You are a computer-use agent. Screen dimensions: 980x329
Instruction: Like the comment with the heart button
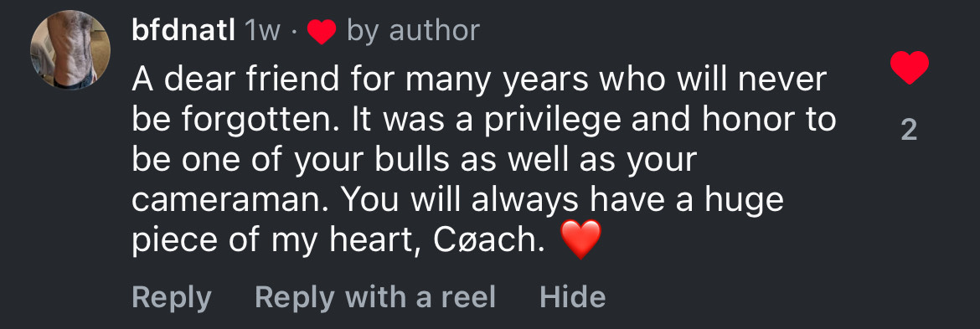coord(910,68)
